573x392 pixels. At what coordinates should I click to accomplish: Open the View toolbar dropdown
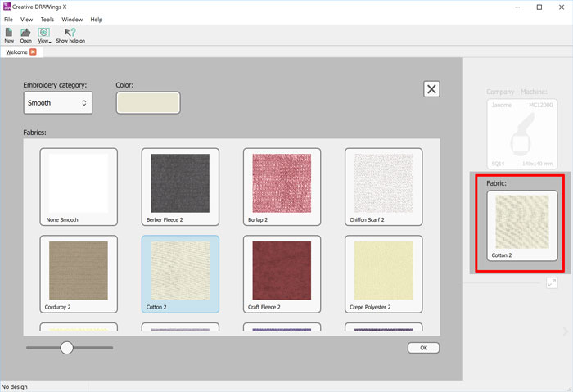coord(44,34)
